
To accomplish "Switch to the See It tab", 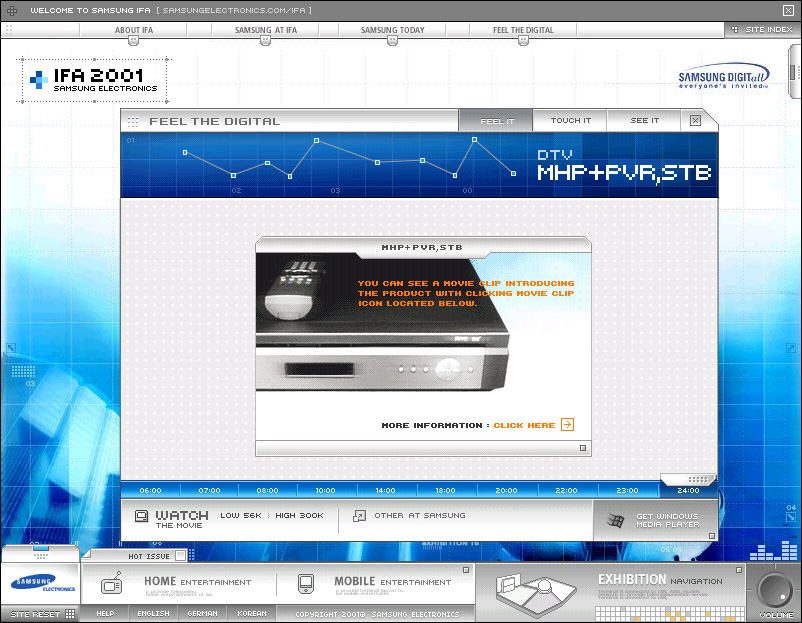I will tap(644, 121).
